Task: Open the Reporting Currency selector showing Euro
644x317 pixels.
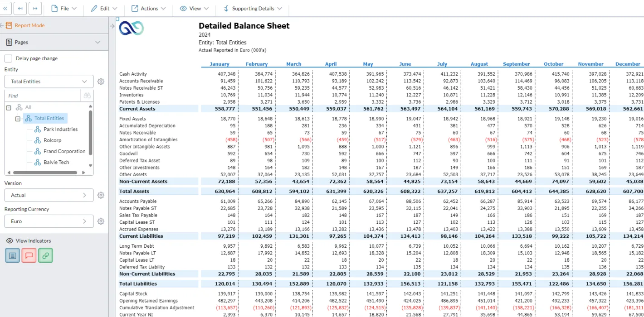Action: point(49,221)
